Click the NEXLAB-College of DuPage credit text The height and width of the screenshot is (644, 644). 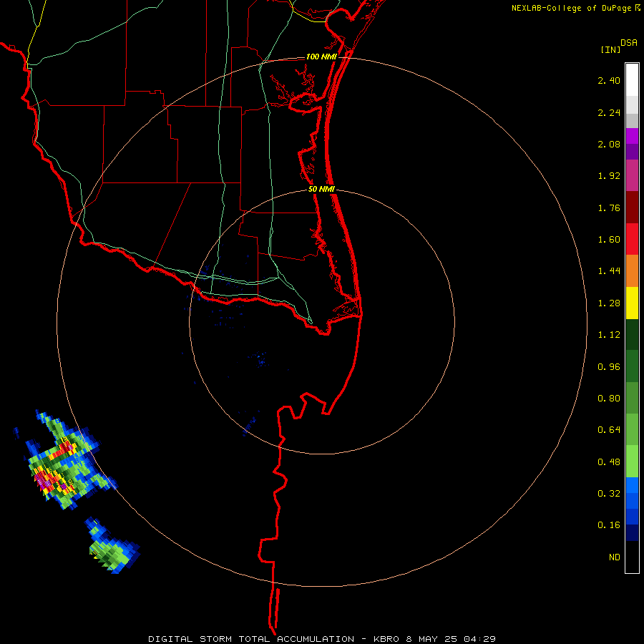[x=571, y=8]
